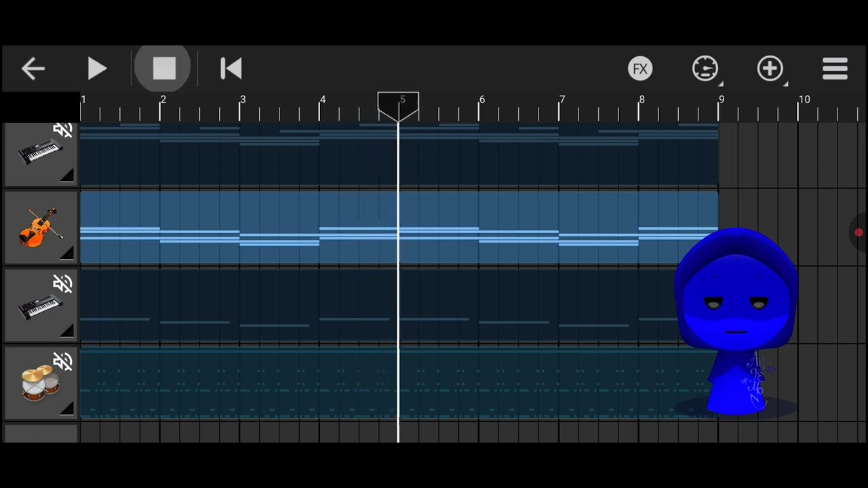Tap the red record indicator dot
This screenshot has width=868, height=488.
pyautogui.click(x=859, y=233)
